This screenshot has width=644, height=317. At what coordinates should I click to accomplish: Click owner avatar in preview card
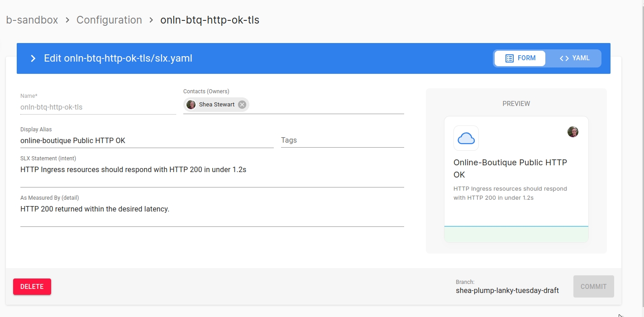[x=572, y=132]
